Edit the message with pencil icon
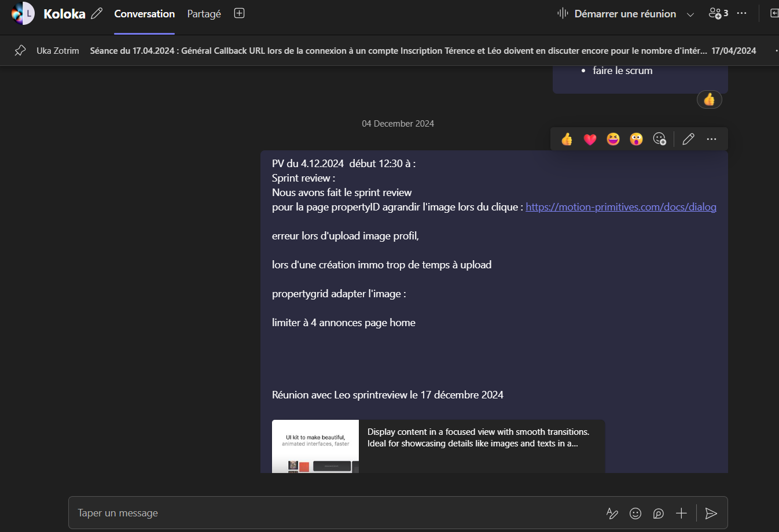Screen dimensions: 779x532 (x=688, y=139)
